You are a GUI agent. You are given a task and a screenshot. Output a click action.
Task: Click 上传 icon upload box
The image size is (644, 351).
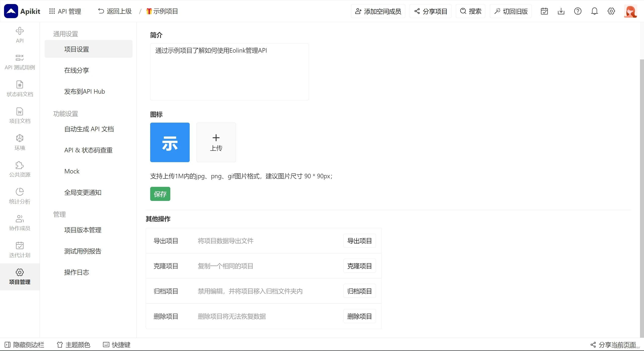coord(216,142)
